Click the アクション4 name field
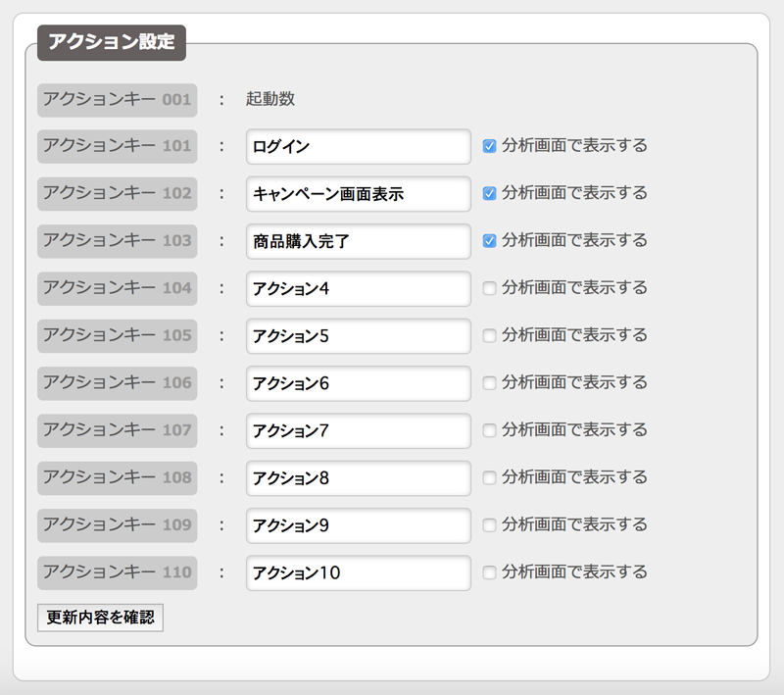Image resolution: width=784 pixels, height=695 pixels. click(x=359, y=288)
